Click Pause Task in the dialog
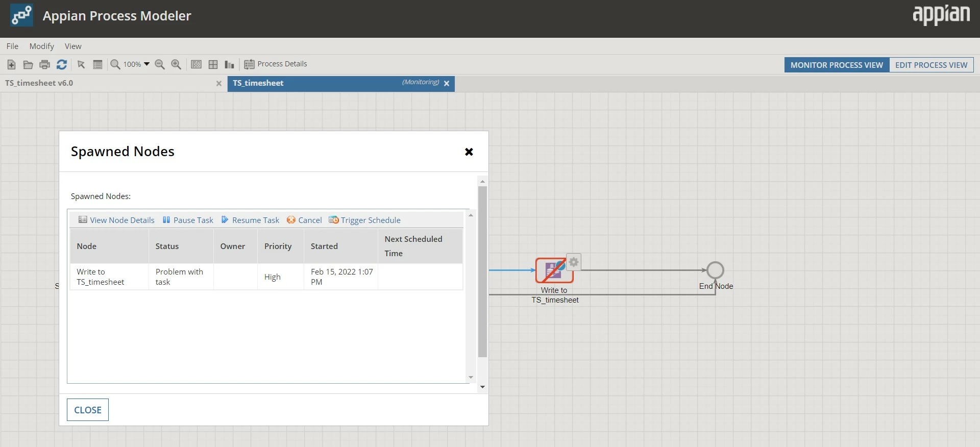 pyautogui.click(x=188, y=220)
